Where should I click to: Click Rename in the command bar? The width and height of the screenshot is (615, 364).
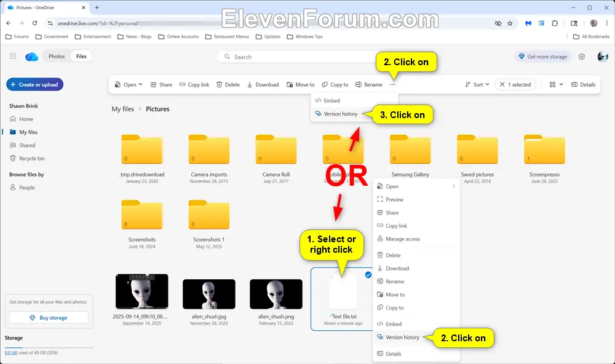point(368,85)
